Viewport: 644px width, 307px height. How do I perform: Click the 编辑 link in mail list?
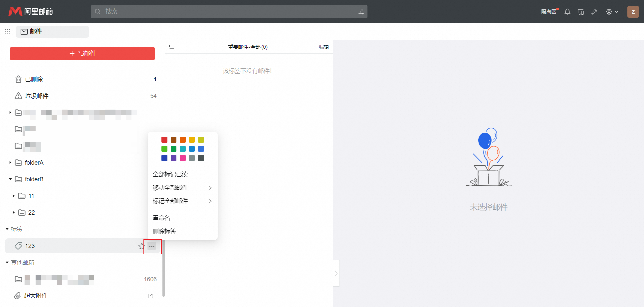[x=323, y=47]
